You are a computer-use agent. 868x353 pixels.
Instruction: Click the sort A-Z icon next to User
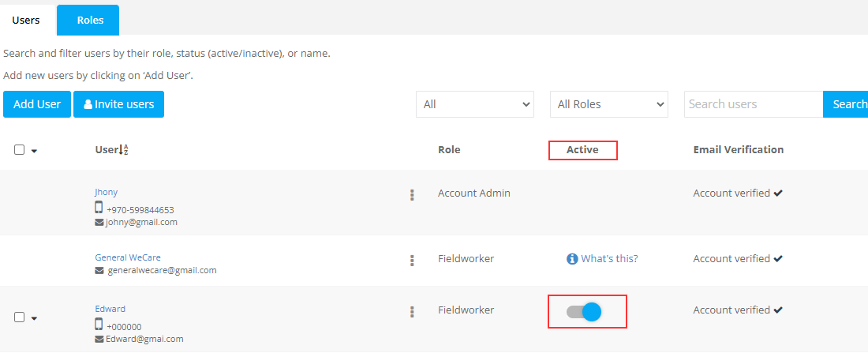tap(123, 150)
